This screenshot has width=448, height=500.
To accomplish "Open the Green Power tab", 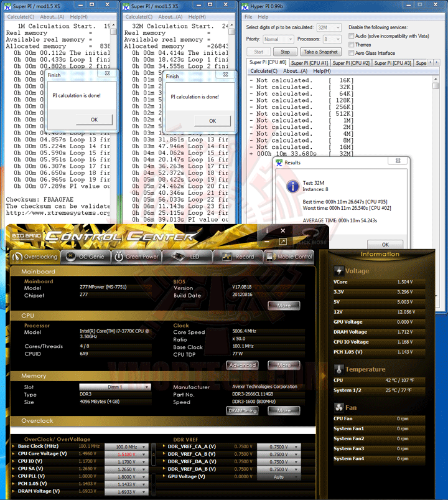I will (137, 257).
